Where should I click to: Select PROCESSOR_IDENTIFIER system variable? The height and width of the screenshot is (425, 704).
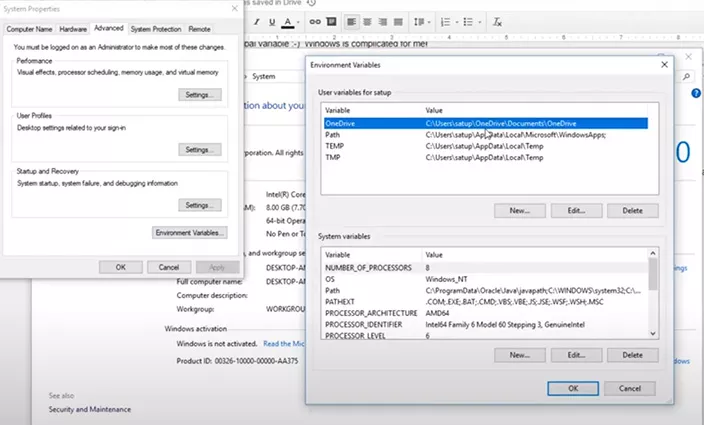click(486, 324)
